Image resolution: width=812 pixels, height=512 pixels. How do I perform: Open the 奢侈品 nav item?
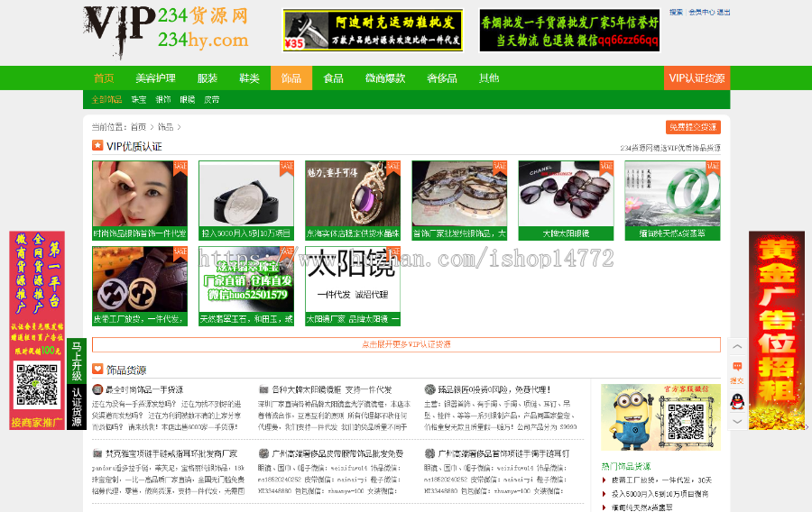point(442,78)
